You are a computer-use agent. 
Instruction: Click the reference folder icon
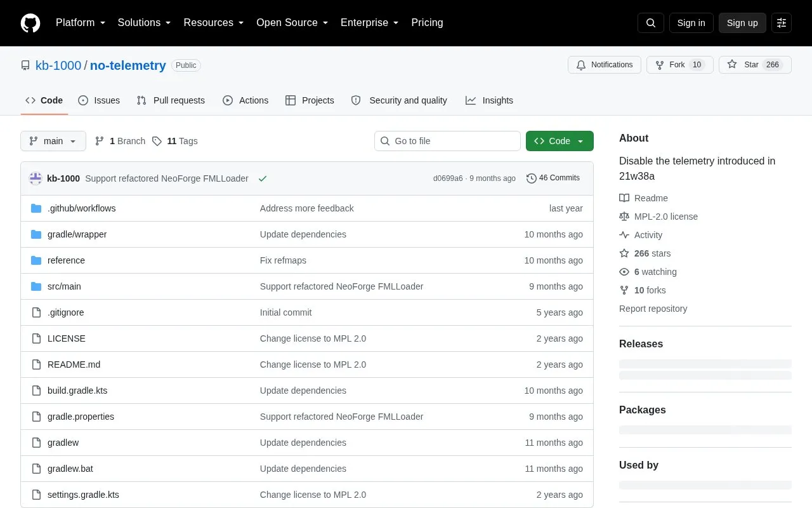click(36, 260)
